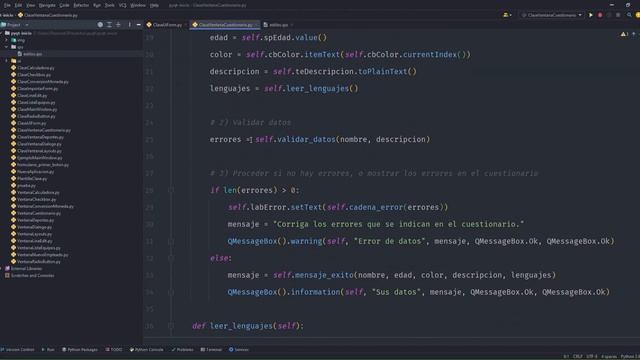Image resolution: width=640 pixels, height=360 pixels.
Task: Open the Python Console tool window
Action: click(147, 350)
